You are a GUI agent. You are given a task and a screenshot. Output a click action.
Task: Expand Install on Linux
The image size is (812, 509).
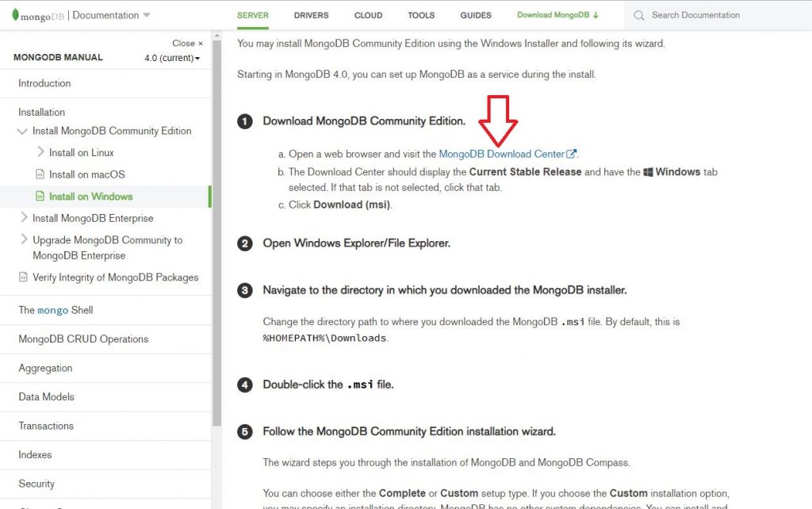click(40, 152)
